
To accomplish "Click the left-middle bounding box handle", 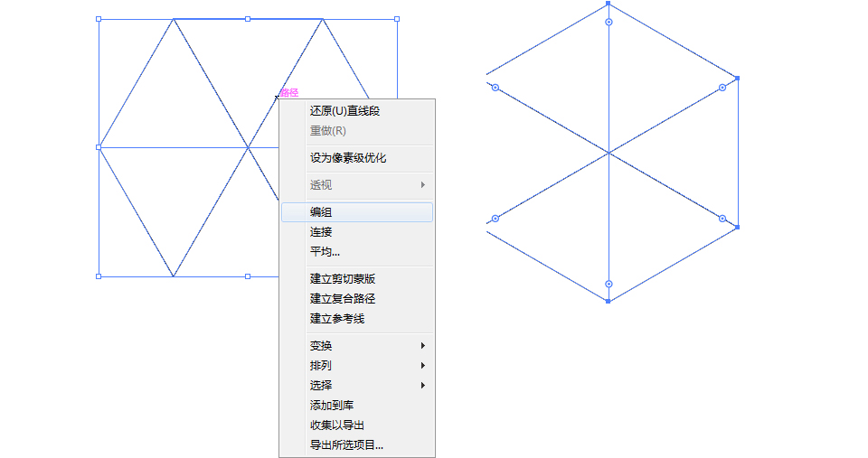I will [x=99, y=147].
